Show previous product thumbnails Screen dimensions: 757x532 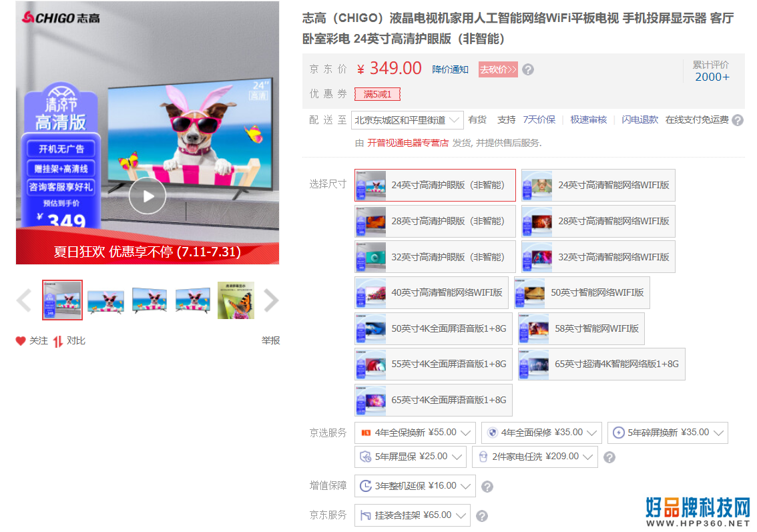23,300
